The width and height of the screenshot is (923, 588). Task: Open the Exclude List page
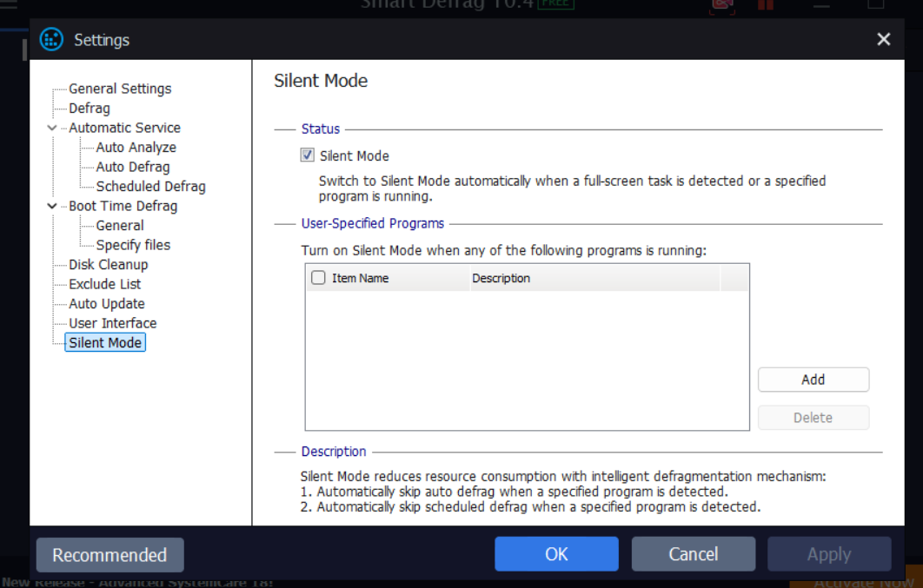click(x=104, y=284)
